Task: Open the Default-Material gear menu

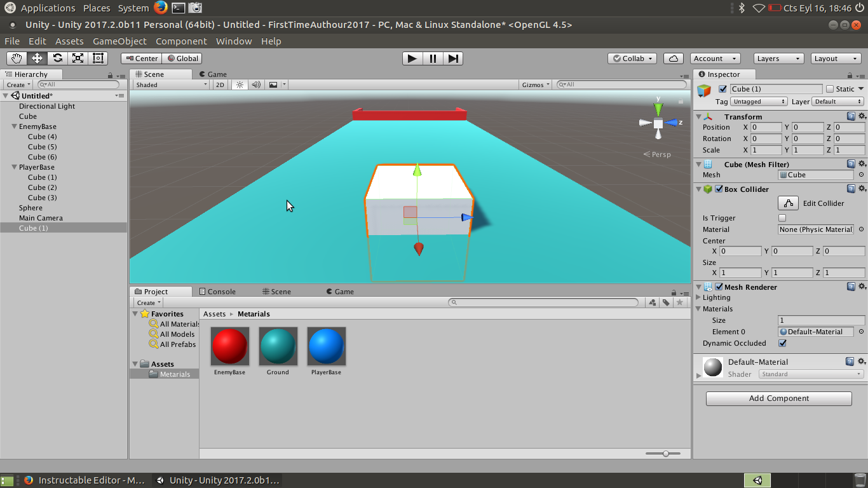Action: click(862, 362)
